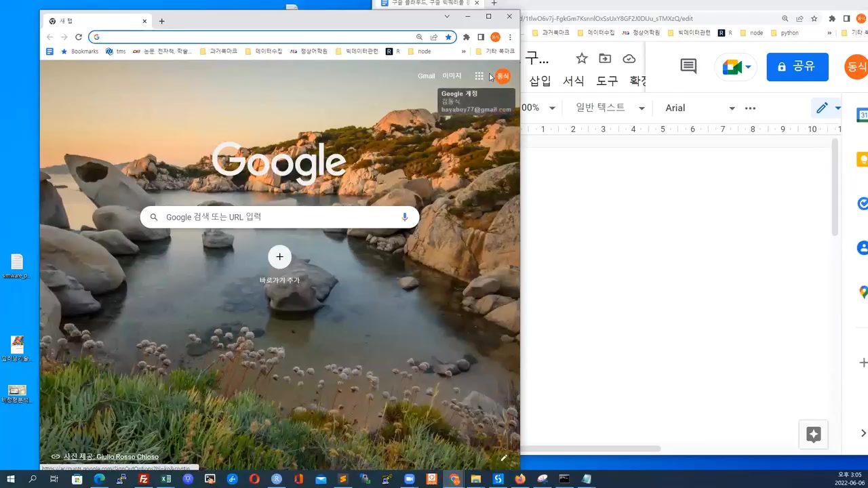Click the blue 공유 button
868x488 pixels.
point(797,66)
